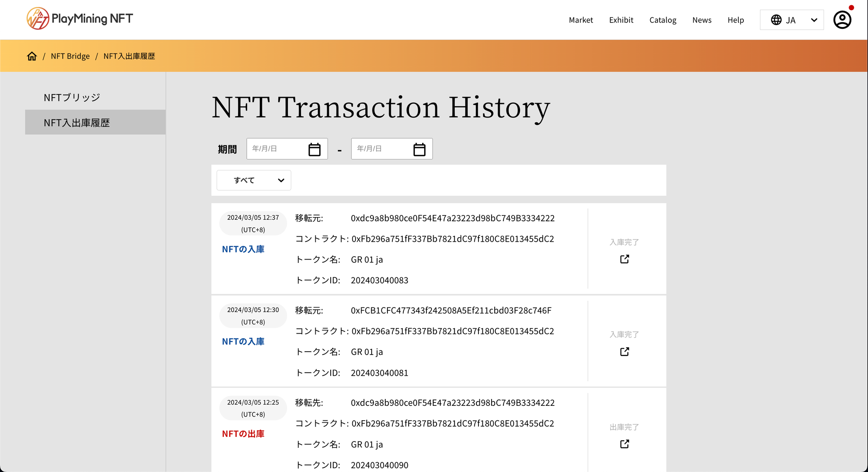Go to the Market menu

click(x=581, y=20)
